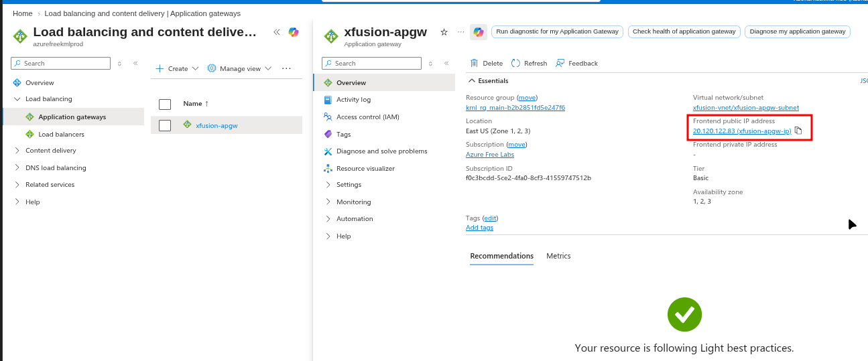Screen dimensions: 868x361
Task: Tick the checkbox for xfusion-apgw row
Action: point(165,125)
